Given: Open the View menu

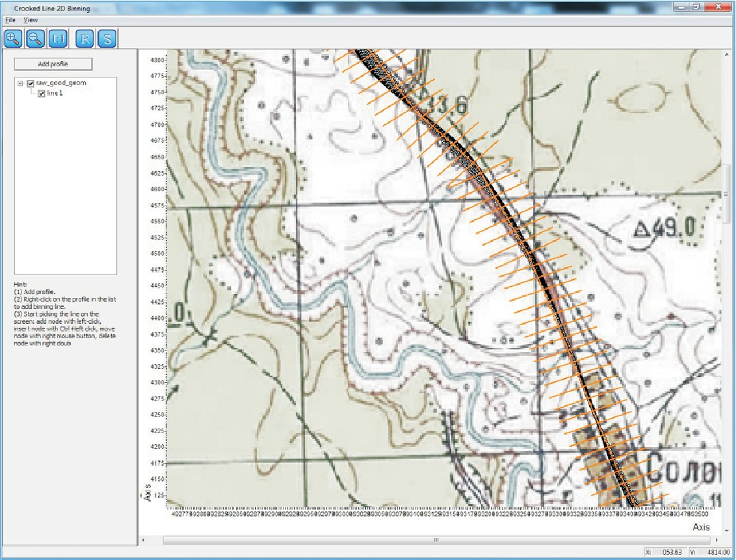Looking at the screenshot, I should (31, 20).
